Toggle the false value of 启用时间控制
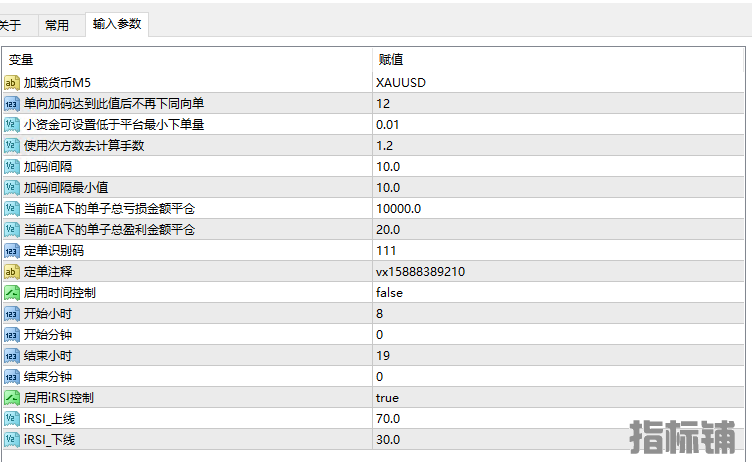Image resolution: width=752 pixels, height=462 pixels. (558, 293)
